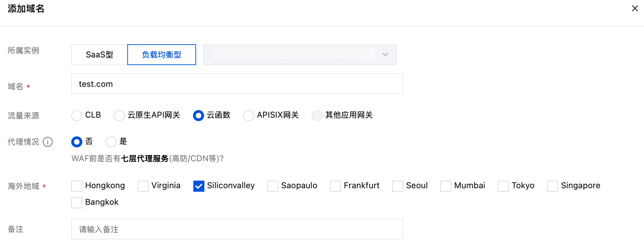Check the Bangkok region checkbox
This screenshot has height=245, width=644.
pyautogui.click(x=77, y=203)
